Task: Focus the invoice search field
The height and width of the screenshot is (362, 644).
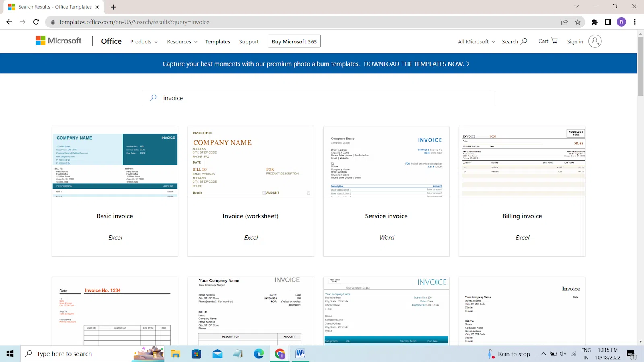Action: coord(318,98)
